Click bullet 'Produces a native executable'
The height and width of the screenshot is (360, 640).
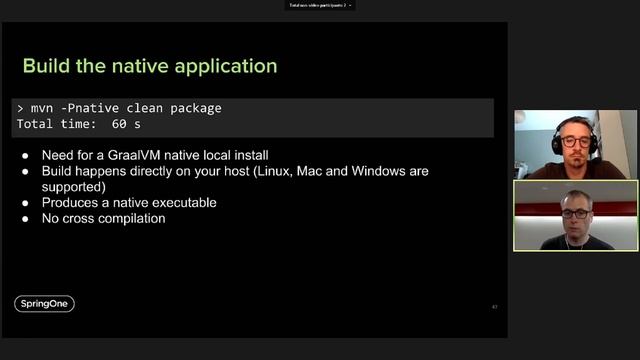point(129,202)
